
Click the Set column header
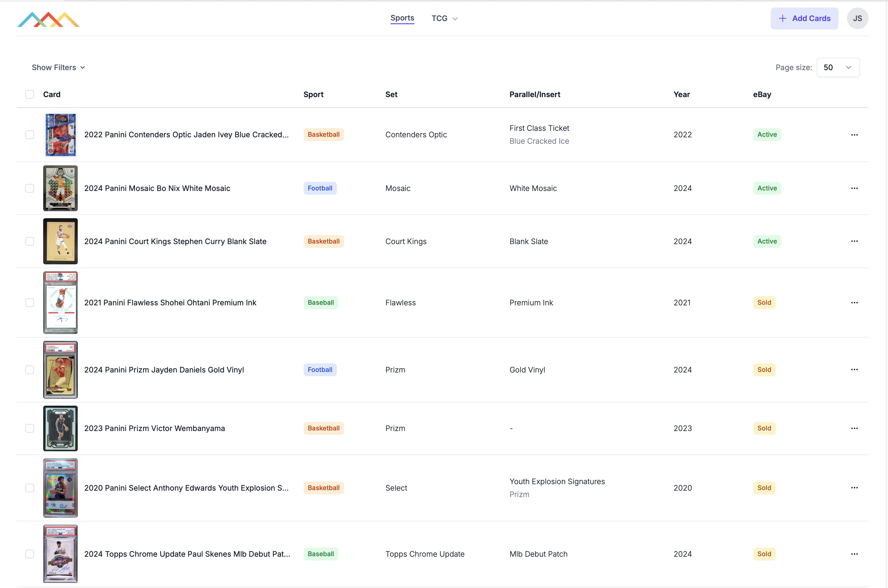(x=391, y=94)
